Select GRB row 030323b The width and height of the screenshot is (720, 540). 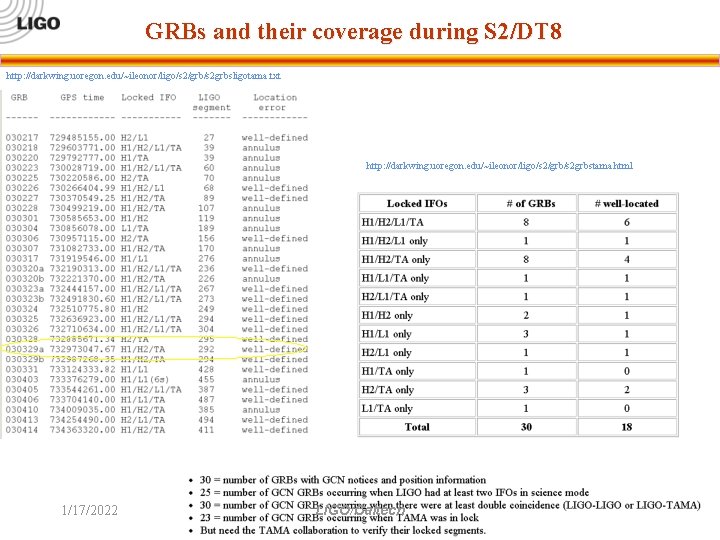[x=157, y=299]
